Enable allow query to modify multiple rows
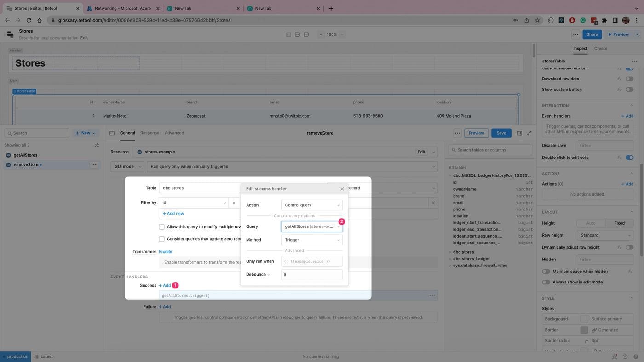The width and height of the screenshot is (644, 362). coord(161,227)
